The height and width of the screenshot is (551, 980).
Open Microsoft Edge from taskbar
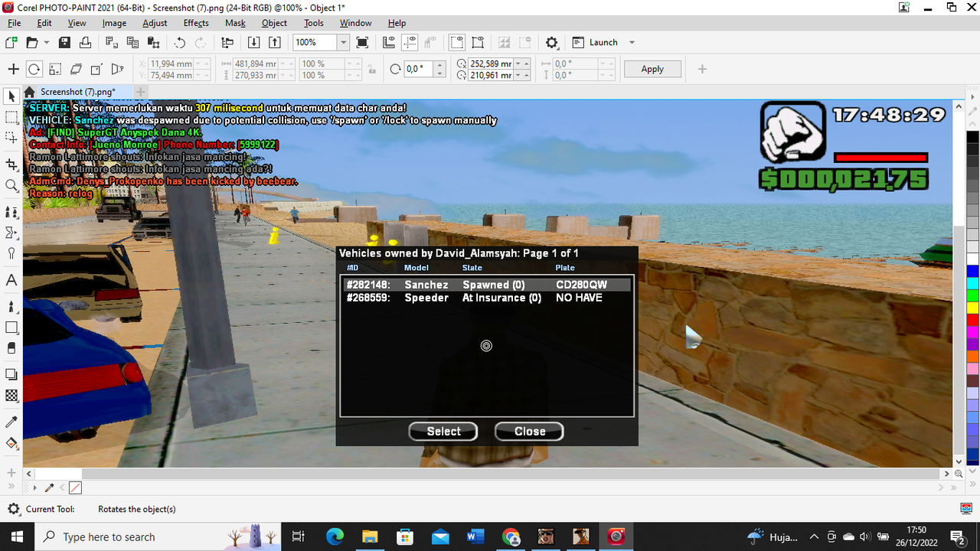[335, 536]
